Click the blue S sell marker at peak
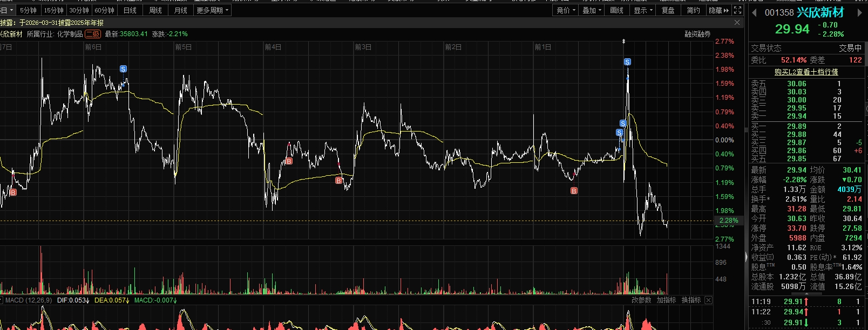 (627, 62)
